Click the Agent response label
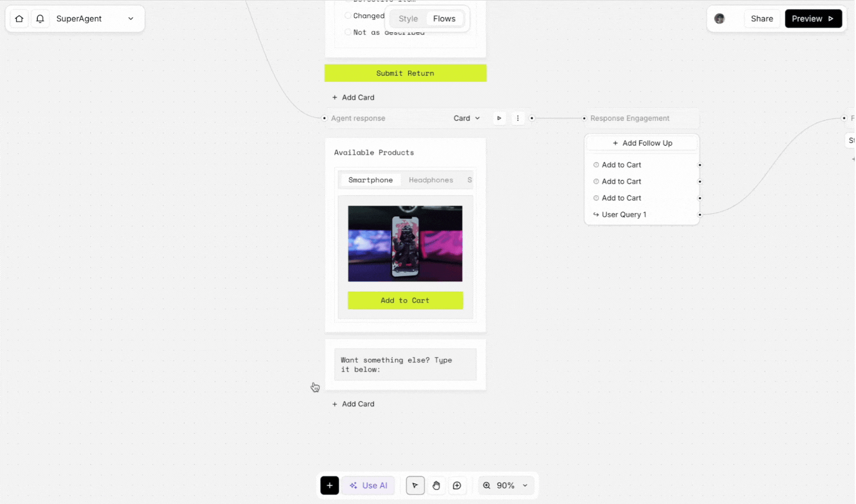 click(x=358, y=118)
